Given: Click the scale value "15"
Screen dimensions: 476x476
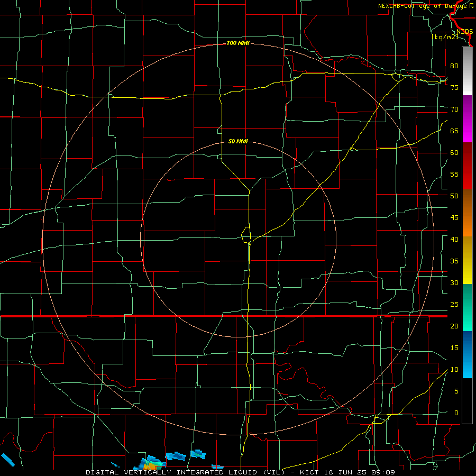Looking at the screenshot, I should coord(454,348).
